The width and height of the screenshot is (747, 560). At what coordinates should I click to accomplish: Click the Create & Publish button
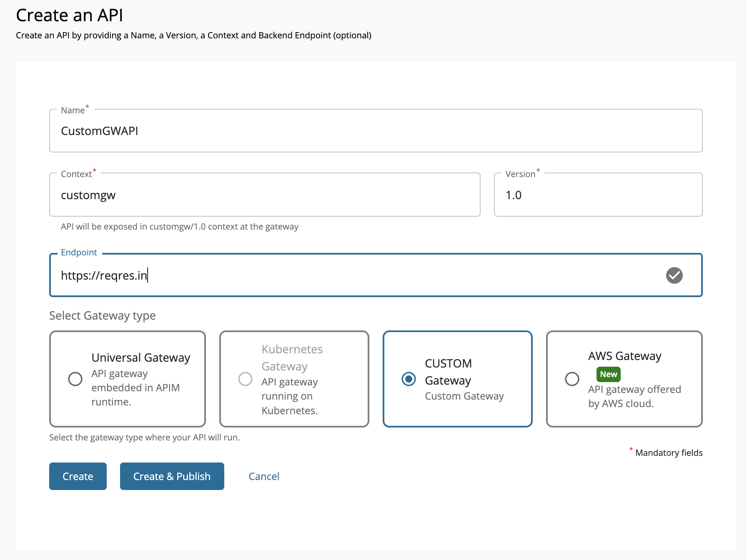click(x=172, y=476)
